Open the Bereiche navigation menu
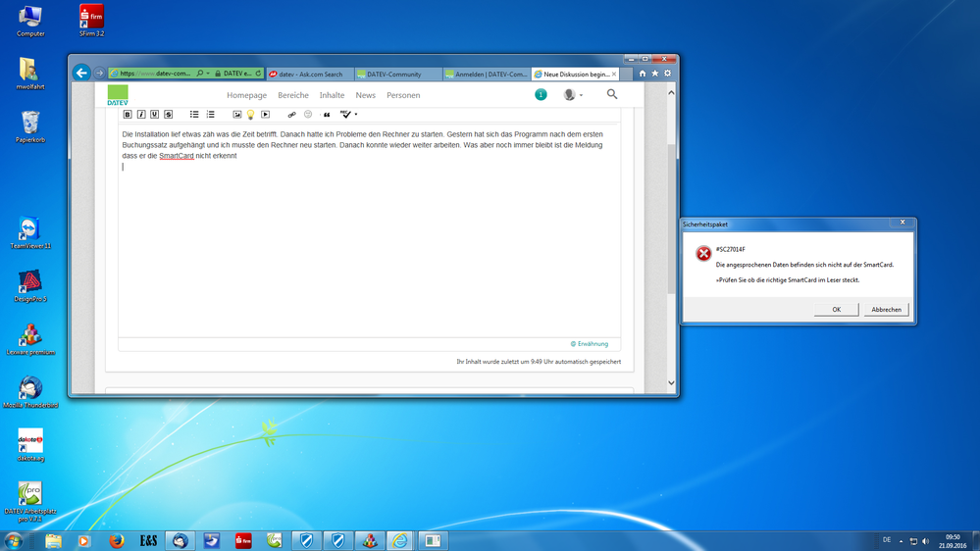 [x=292, y=95]
